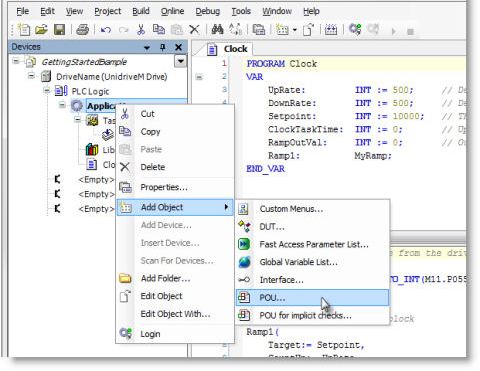Choose Add Folder... from context menu
This screenshot has height=371, width=480.
(x=175, y=278)
